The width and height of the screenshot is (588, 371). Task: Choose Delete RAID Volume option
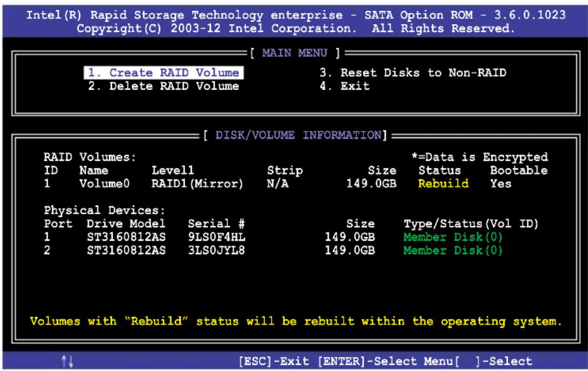pos(164,86)
